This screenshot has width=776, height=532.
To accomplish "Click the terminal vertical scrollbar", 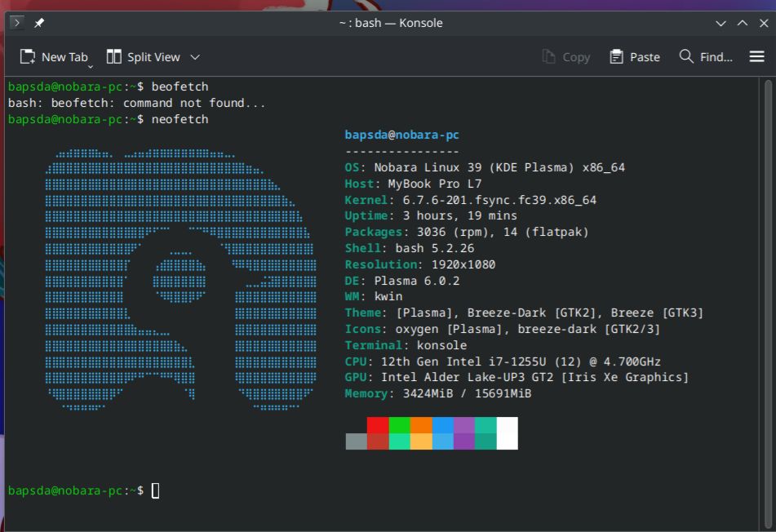I will [x=768, y=304].
